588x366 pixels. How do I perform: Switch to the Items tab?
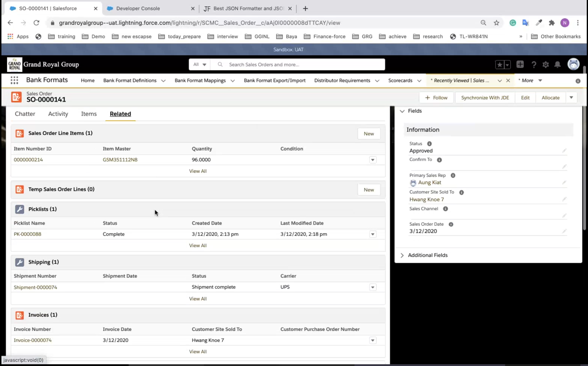tap(89, 114)
